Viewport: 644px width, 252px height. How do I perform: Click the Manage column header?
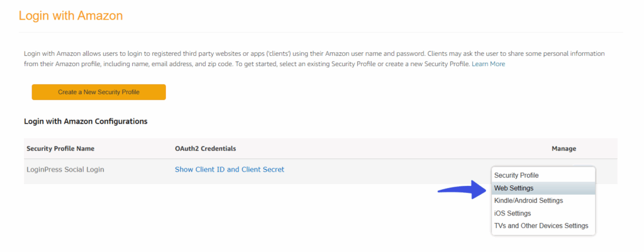click(563, 148)
